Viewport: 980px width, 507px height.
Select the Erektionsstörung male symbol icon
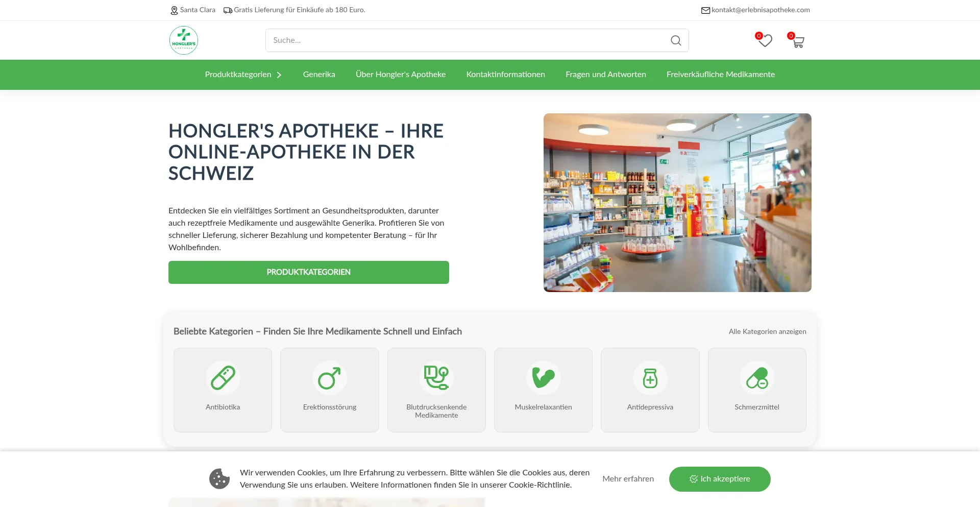(x=330, y=378)
